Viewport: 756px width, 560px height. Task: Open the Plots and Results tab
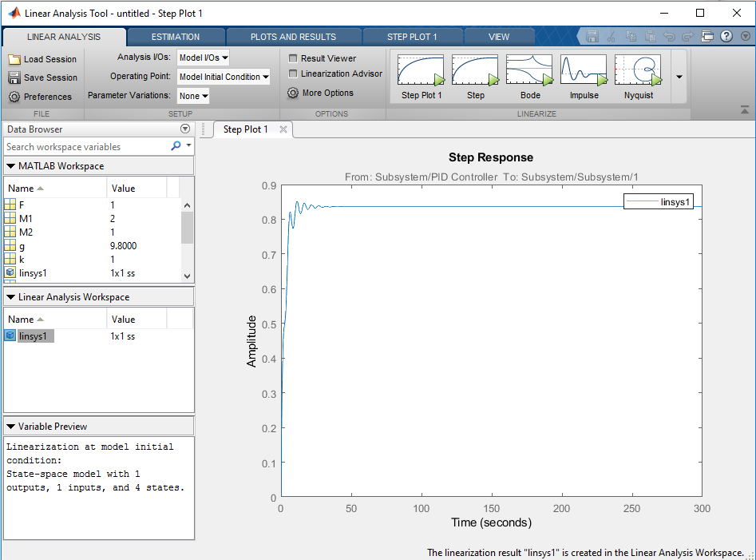pos(293,37)
